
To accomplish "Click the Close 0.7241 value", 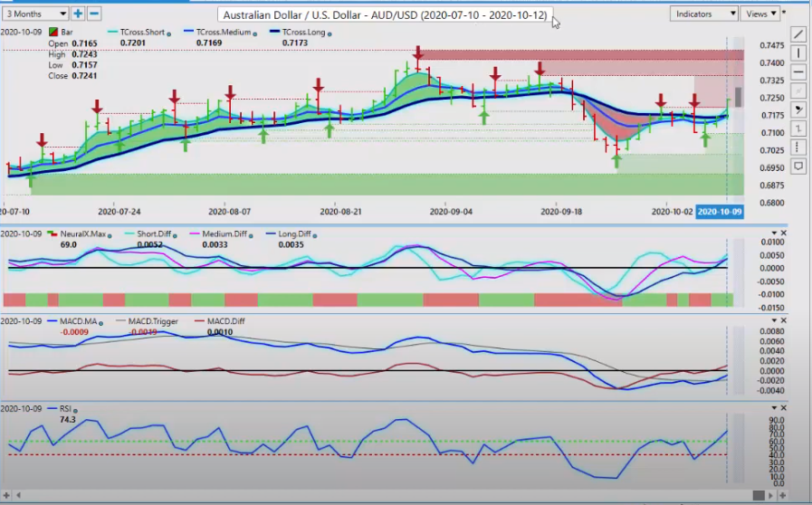I will pyautogui.click(x=83, y=76).
